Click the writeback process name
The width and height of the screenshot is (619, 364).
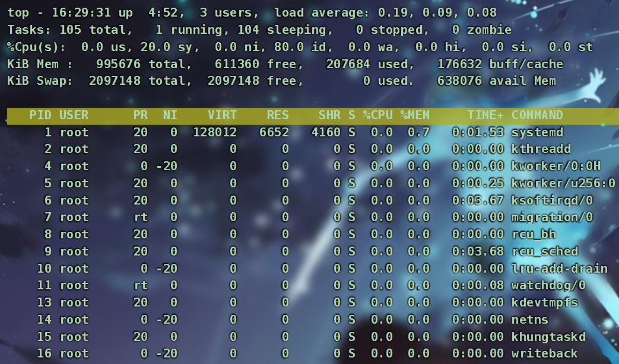pos(544,354)
